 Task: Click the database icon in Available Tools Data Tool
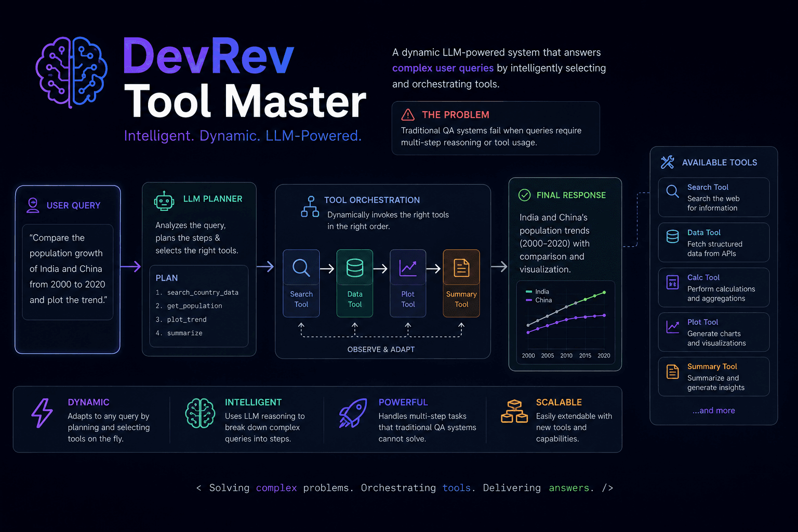673,236
